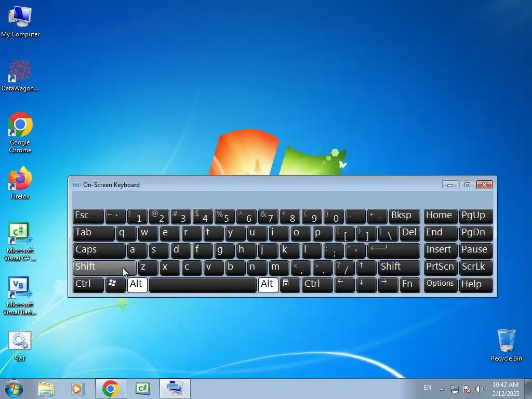The image size is (532, 399).
Task: Click the m key
Action: pos(279,268)
